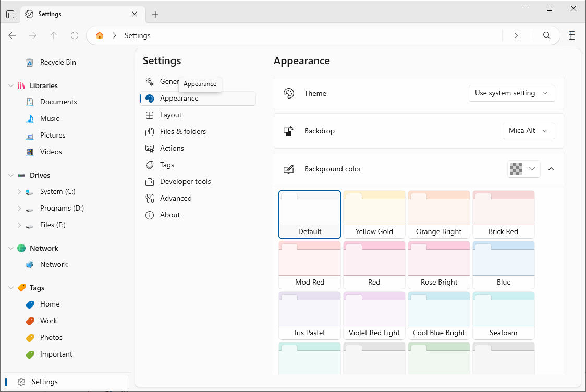Click the blue Home tag icon

[x=30, y=304]
